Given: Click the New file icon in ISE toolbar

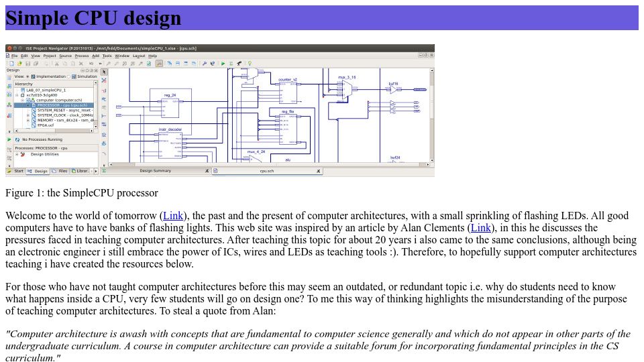Looking at the screenshot, I should pyautogui.click(x=11, y=64).
